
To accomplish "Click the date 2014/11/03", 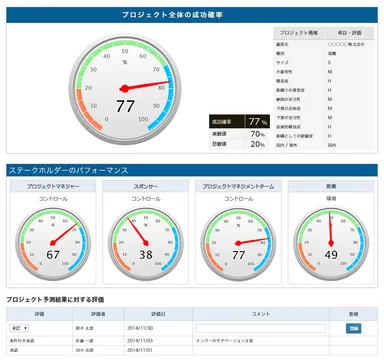I will click(140, 341).
